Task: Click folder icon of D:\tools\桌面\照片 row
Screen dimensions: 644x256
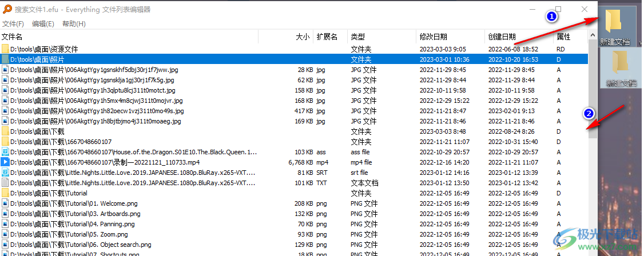Action: point(5,59)
